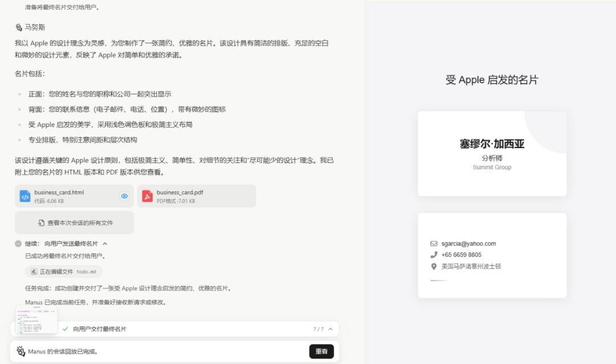Click the Manus logo beside 马努斯

tap(19, 27)
